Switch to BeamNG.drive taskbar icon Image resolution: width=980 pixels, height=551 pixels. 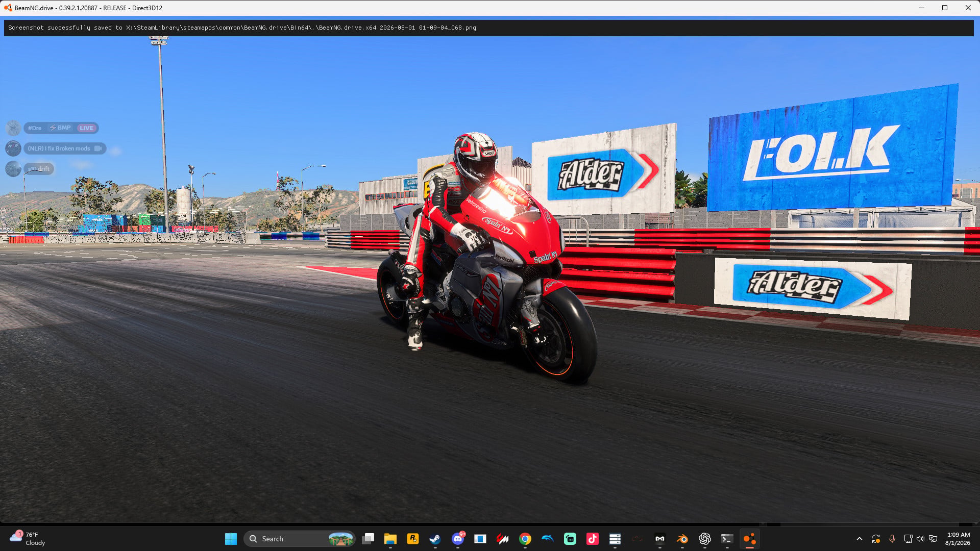tap(750, 539)
